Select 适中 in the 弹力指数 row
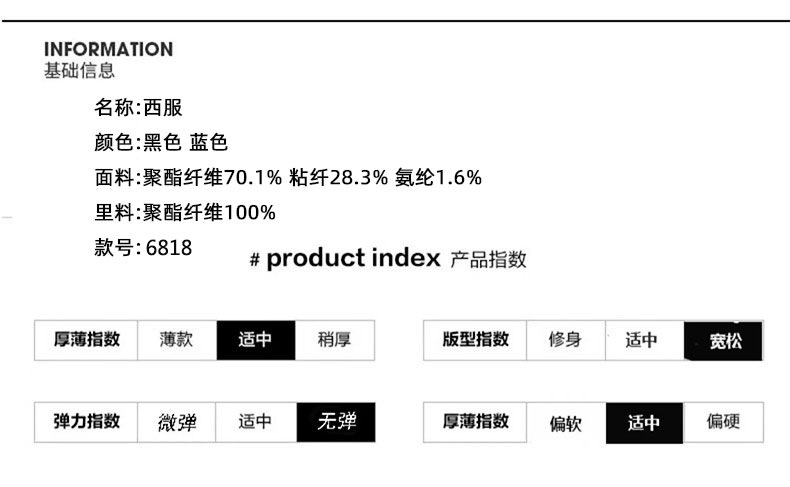Screen dimensions: 790x487 tap(255, 422)
